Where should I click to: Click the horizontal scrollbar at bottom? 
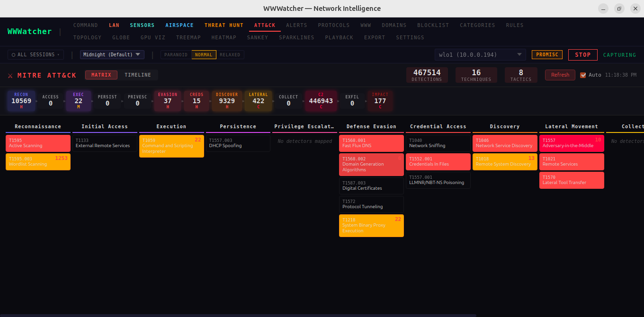click(238, 315)
